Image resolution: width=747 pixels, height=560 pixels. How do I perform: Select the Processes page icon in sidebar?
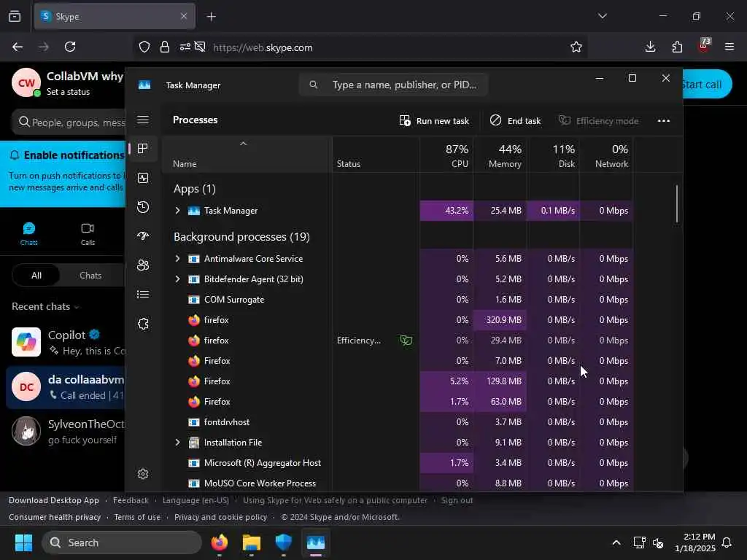143,149
